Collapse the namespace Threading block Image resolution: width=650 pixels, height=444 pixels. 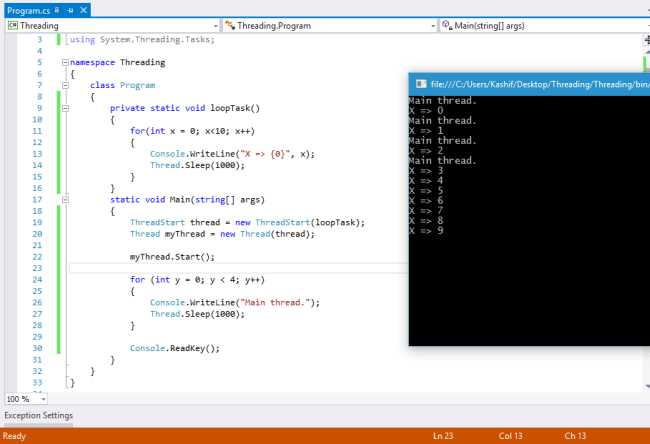65,62
